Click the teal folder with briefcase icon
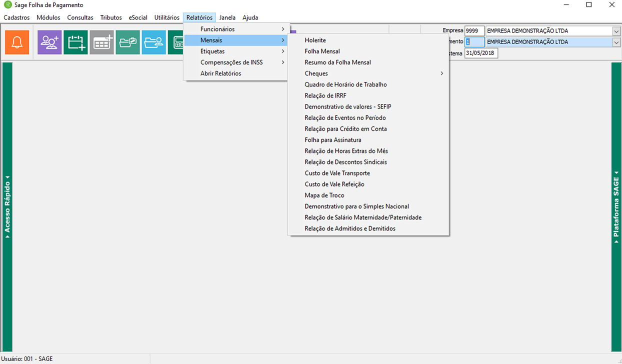This screenshot has height=364, width=622. click(x=127, y=42)
